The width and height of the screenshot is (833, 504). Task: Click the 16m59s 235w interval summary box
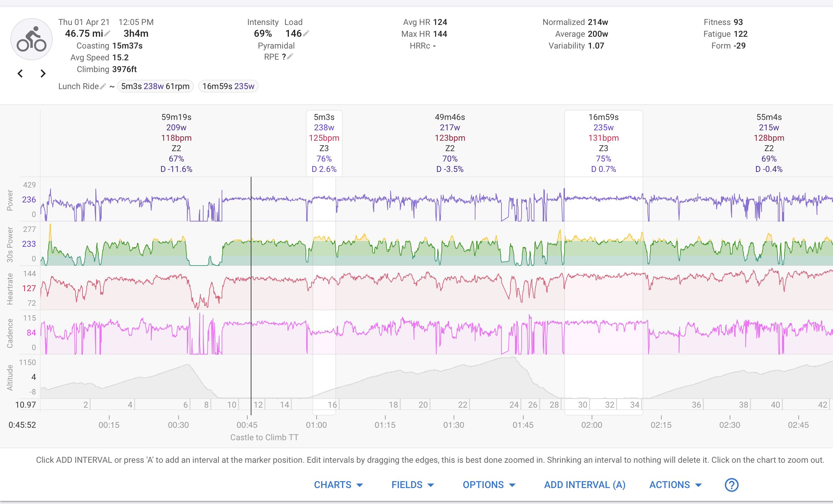603,143
